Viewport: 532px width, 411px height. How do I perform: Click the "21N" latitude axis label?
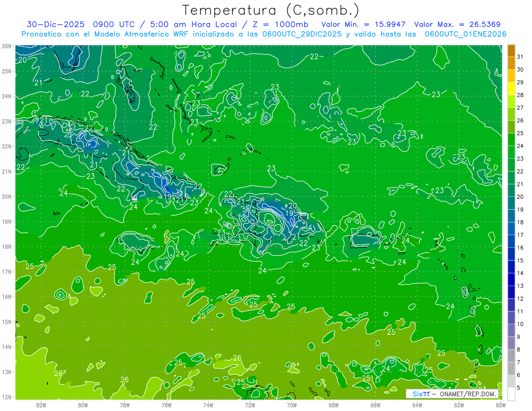point(7,171)
